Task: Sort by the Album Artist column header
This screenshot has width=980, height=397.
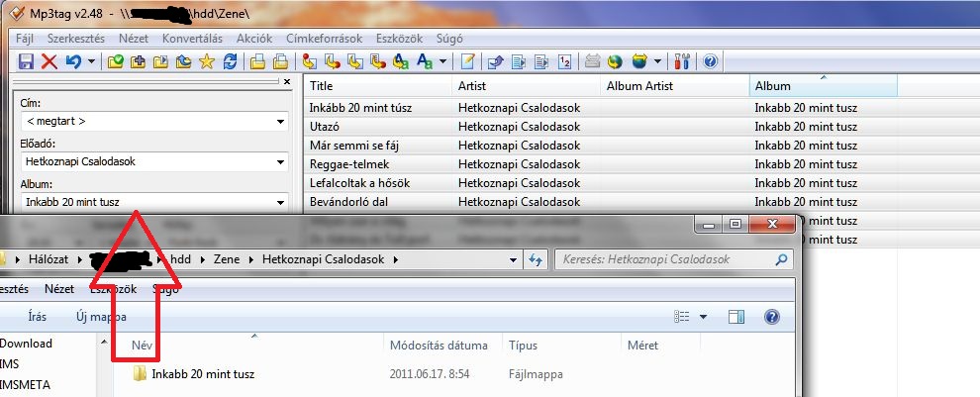Action: click(639, 86)
